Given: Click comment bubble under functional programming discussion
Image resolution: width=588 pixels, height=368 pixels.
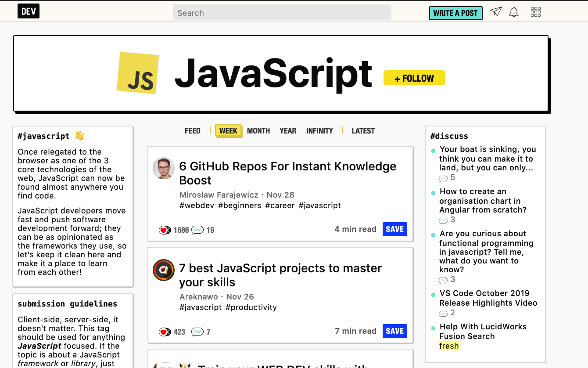Looking at the screenshot, I should 443,280.
